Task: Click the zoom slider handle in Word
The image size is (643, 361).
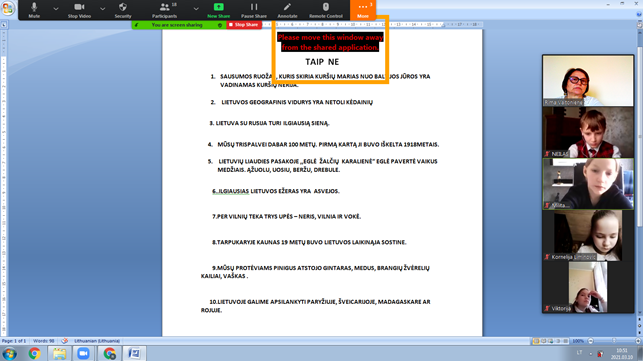Action: 614,341
